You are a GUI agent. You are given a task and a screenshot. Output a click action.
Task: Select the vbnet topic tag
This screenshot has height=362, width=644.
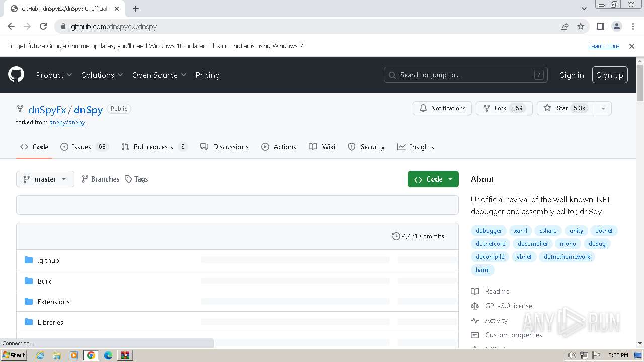[x=524, y=257]
